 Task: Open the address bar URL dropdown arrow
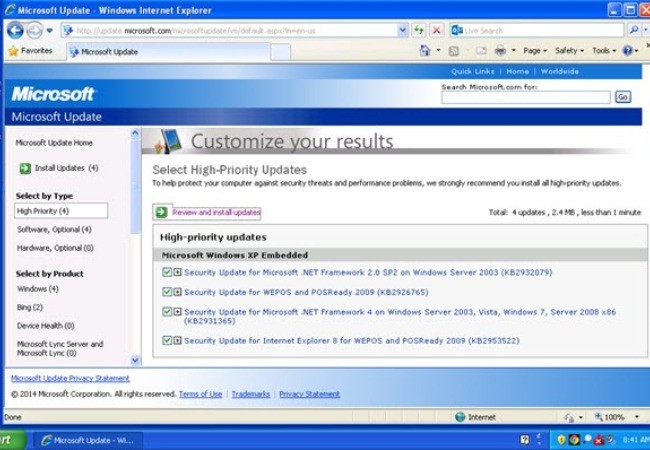point(402,30)
